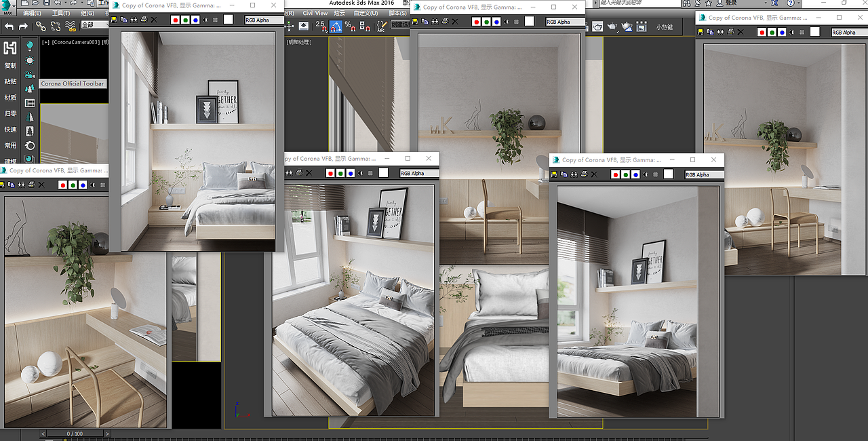
Task: Toggle alpha display in center bed VFB window
Action: 361,173
